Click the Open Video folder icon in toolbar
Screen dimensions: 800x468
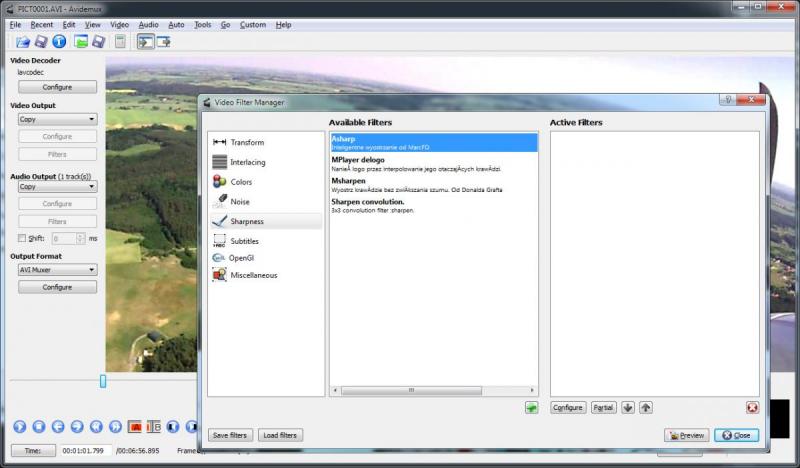pos(23,41)
